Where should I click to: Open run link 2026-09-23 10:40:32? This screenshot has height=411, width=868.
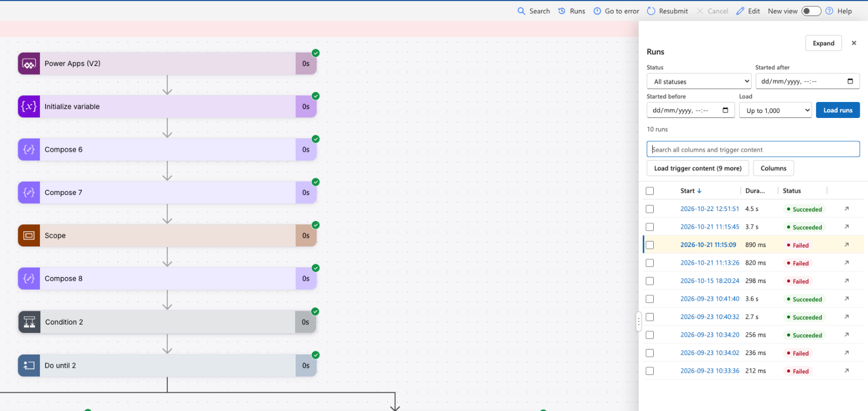click(710, 317)
